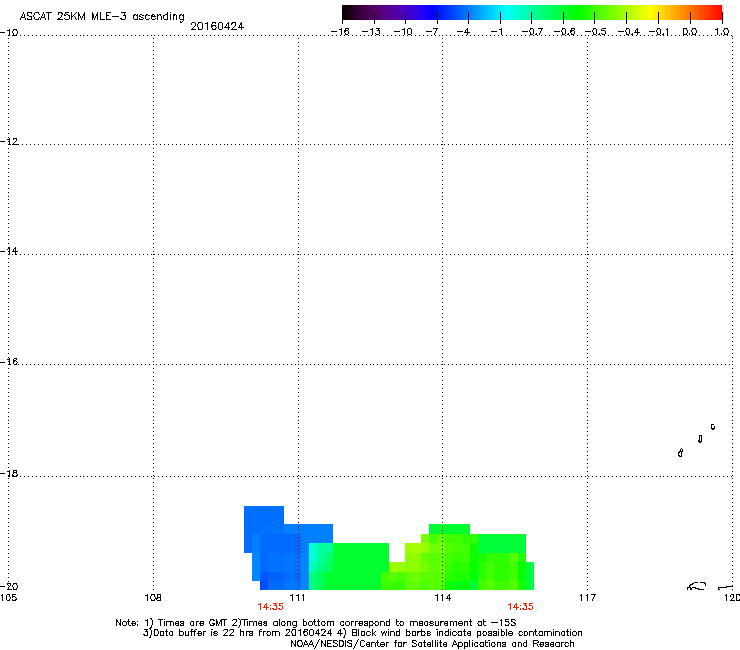Click the red 14:35 time below longitude 111
This screenshot has height=650, width=740.
[270, 607]
